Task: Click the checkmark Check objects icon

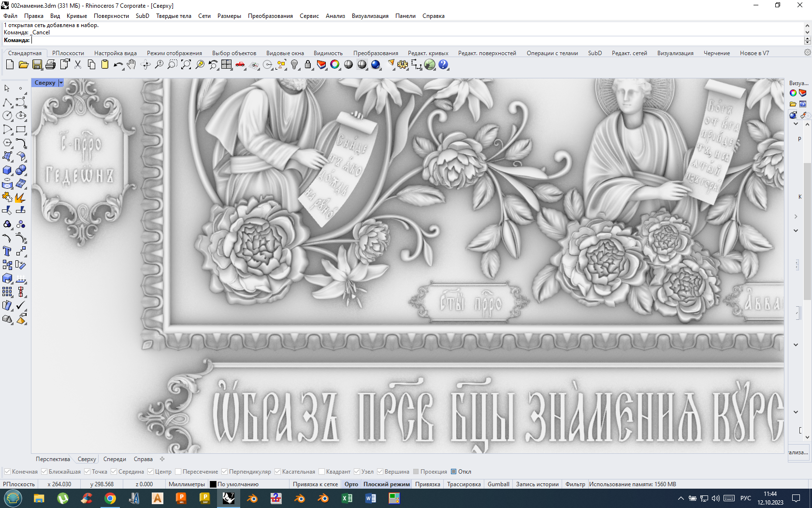Action: coord(21,305)
